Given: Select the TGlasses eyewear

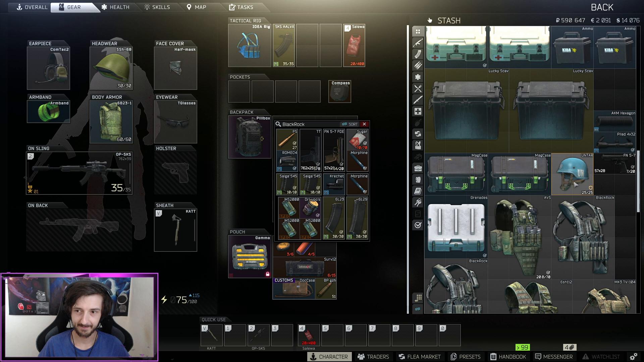Looking at the screenshot, I should coord(175,122).
